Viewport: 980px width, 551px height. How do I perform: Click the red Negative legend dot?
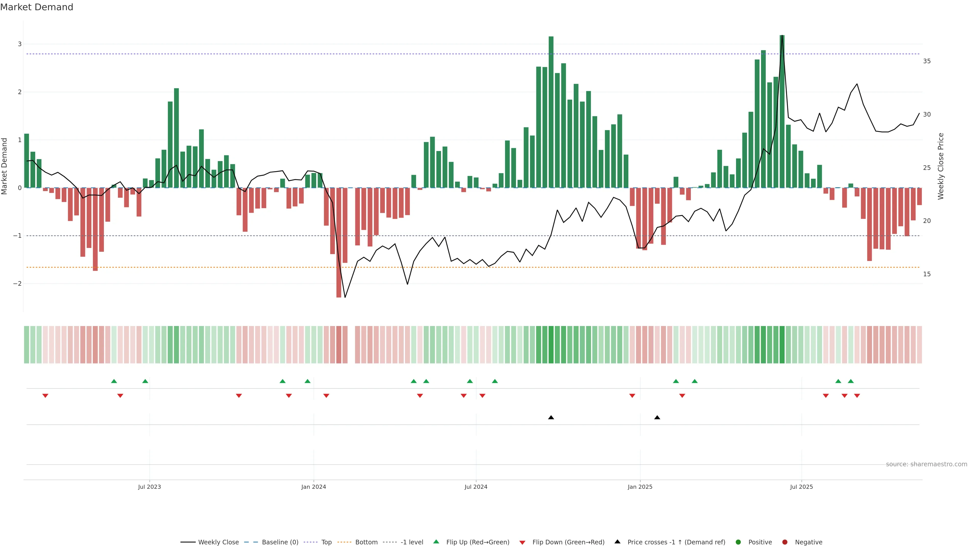[x=785, y=542]
